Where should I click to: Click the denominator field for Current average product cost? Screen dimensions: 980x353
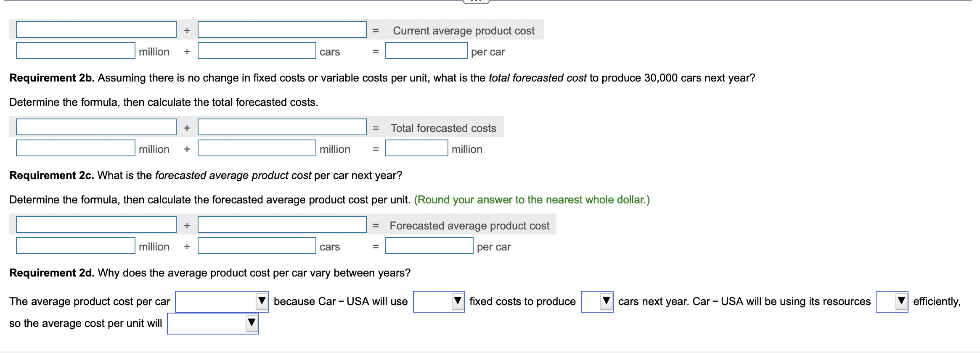[282, 30]
